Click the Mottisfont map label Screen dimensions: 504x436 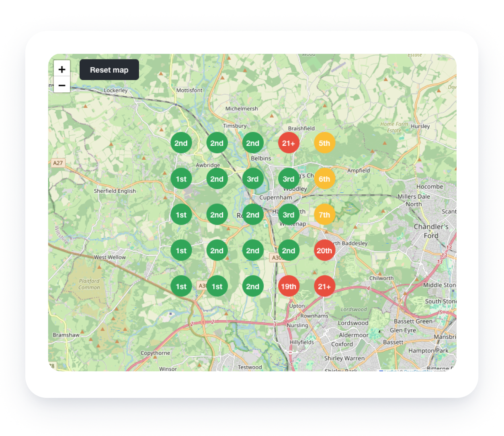coord(189,90)
